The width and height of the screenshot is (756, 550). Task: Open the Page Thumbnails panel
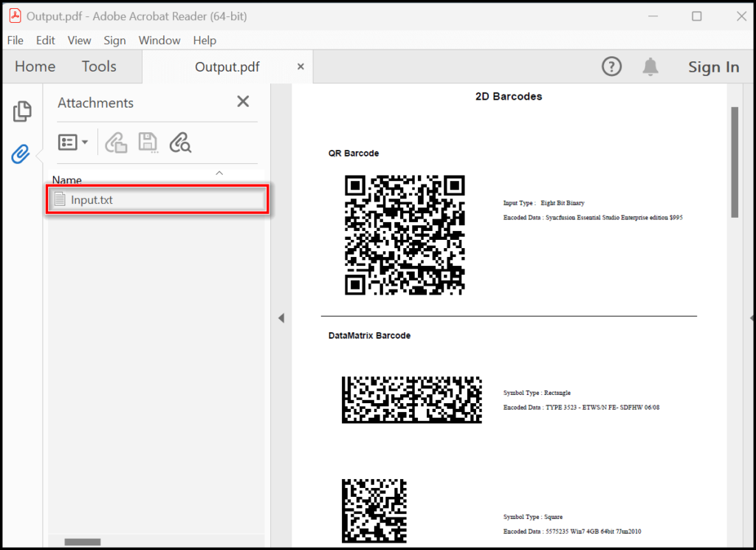coord(23,111)
